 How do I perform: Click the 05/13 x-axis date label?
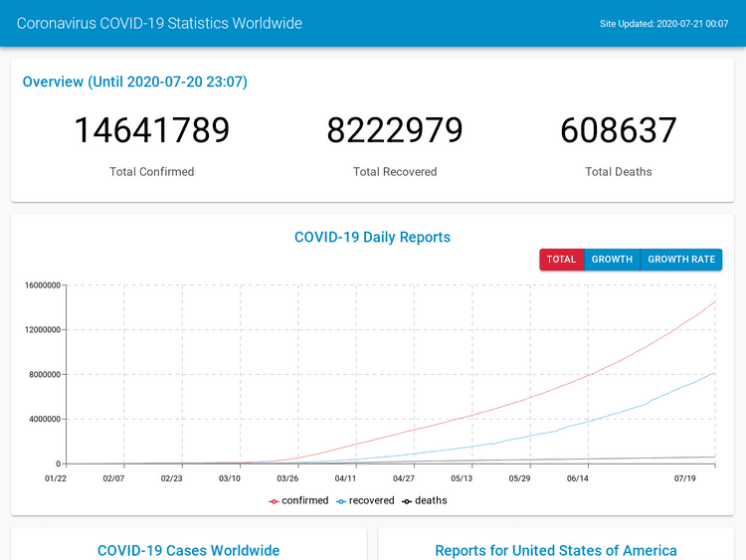462,478
